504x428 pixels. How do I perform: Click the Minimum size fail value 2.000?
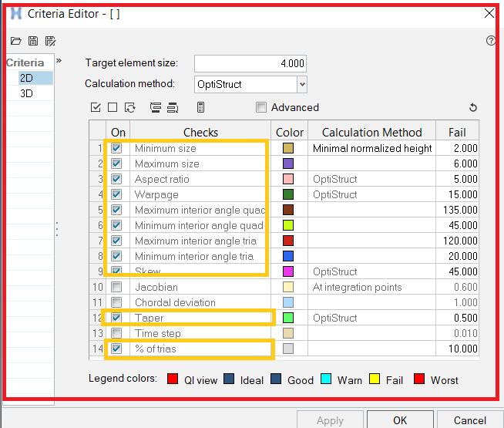click(458, 148)
